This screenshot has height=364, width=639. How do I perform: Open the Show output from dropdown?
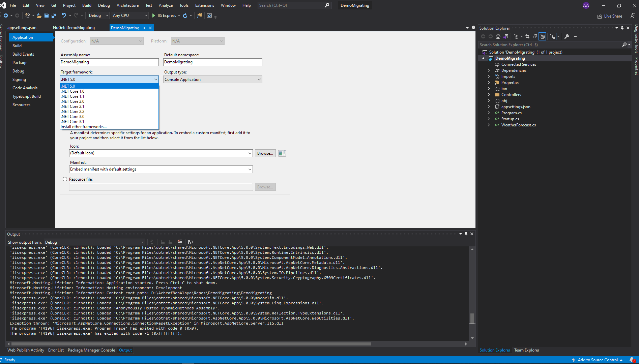(x=94, y=242)
